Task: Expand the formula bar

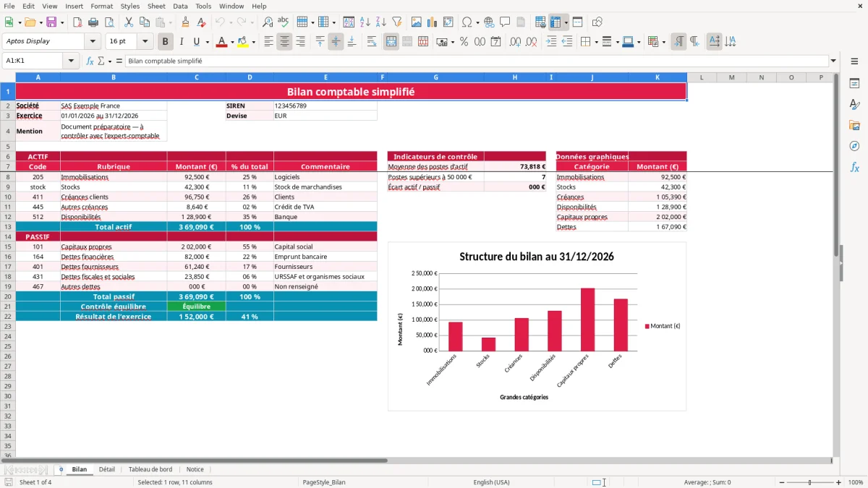Action: 833,61
